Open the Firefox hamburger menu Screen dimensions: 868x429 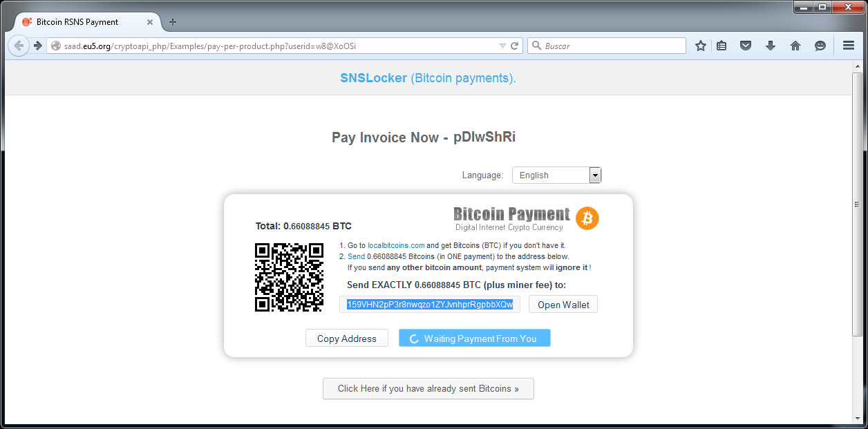click(849, 46)
